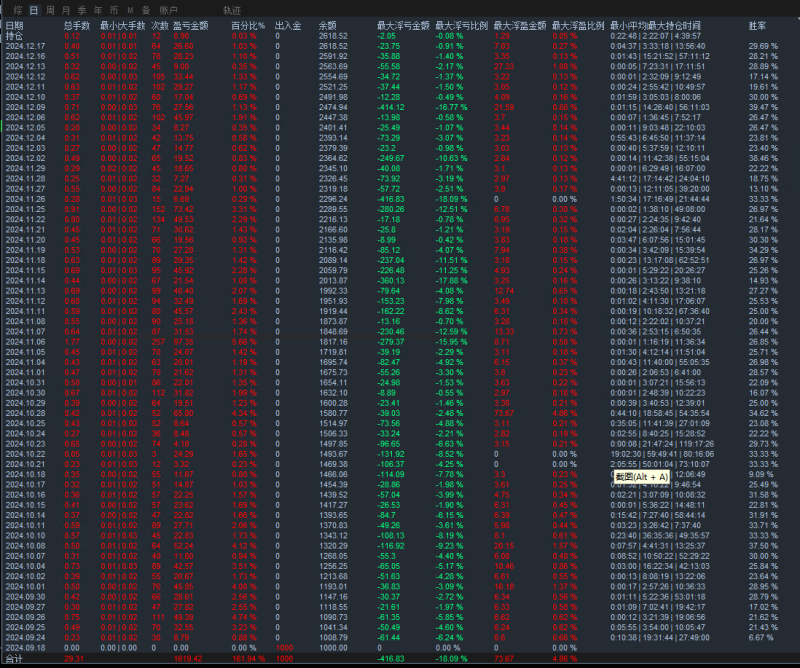Select the 持仓 open positions row
Viewport: 800px width, 668px height.
14,35
